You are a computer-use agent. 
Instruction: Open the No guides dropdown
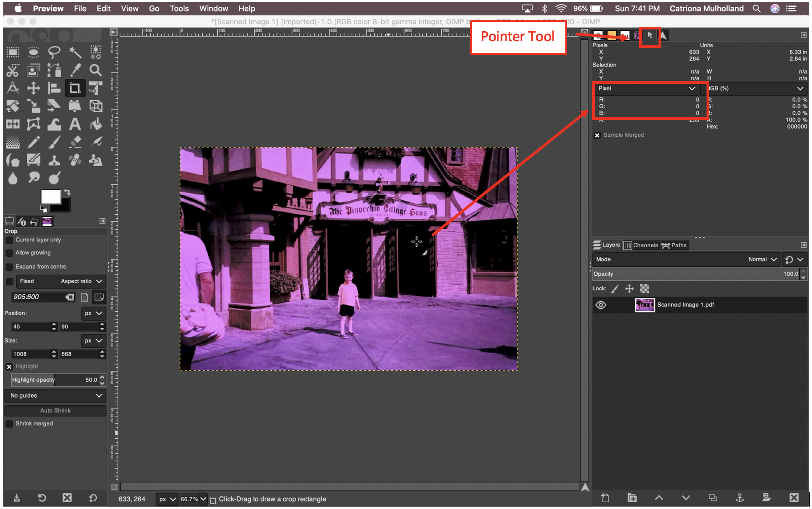[x=55, y=396]
